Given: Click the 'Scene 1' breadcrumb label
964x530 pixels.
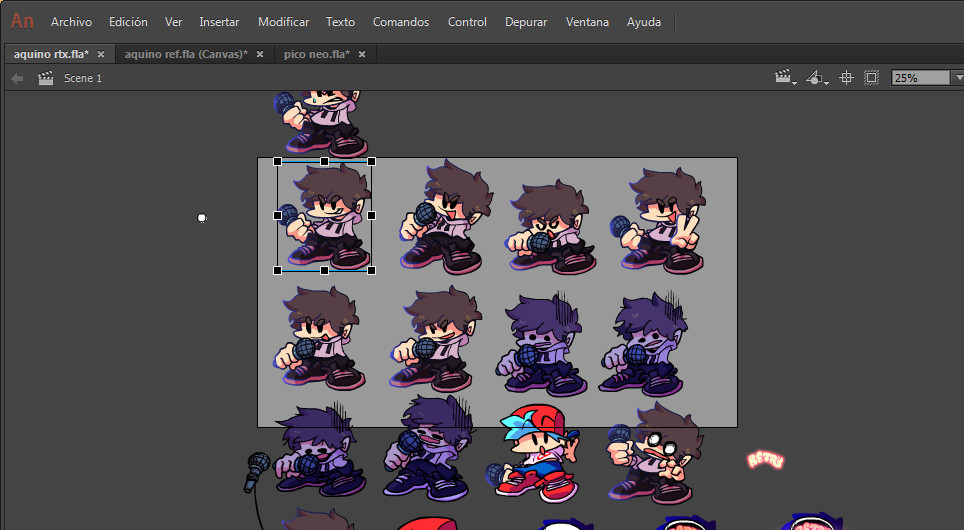Looking at the screenshot, I should click(x=83, y=78).
